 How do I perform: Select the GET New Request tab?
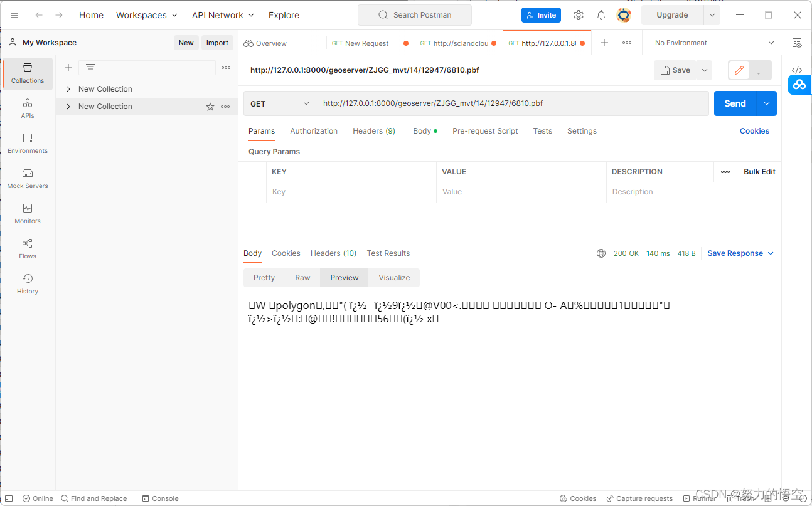click(x=370, y=43)
